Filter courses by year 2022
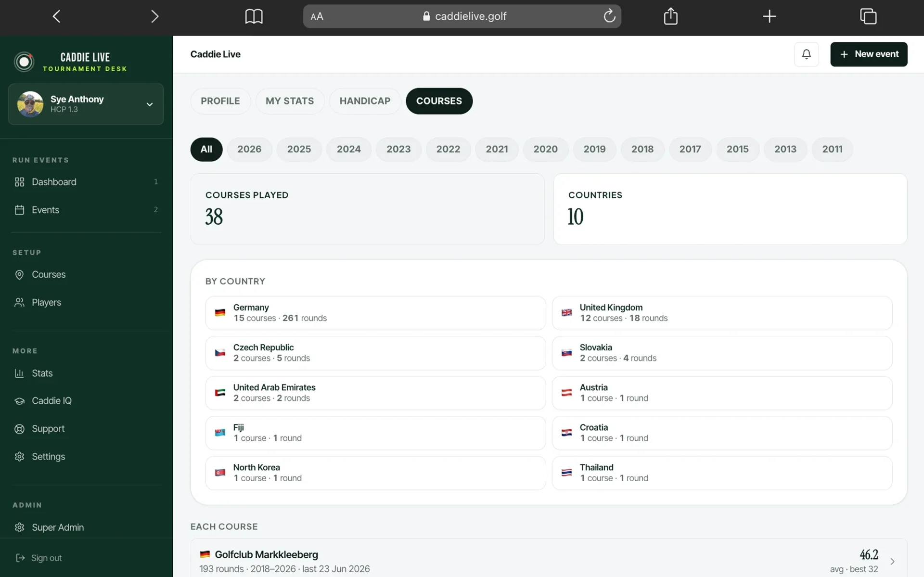 tap(448, 149)
